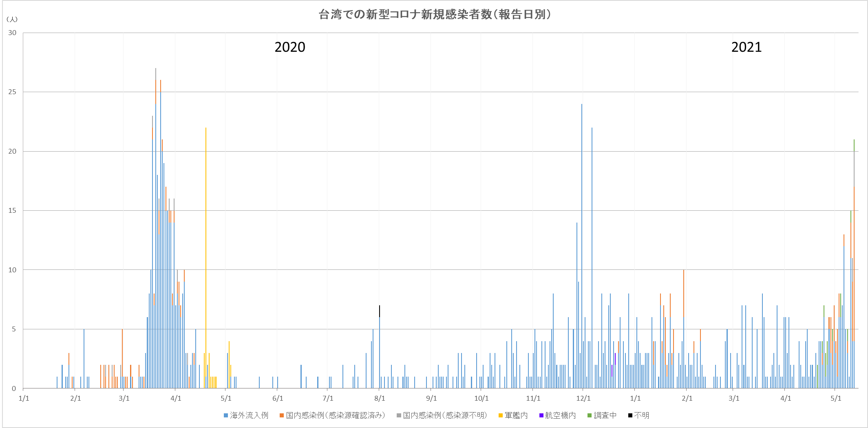The height and width of the screenshot is (428, 868).
Task: Click the orange-topped bar reaching 10 before 2021 2/1
Action: click(684, 329)
